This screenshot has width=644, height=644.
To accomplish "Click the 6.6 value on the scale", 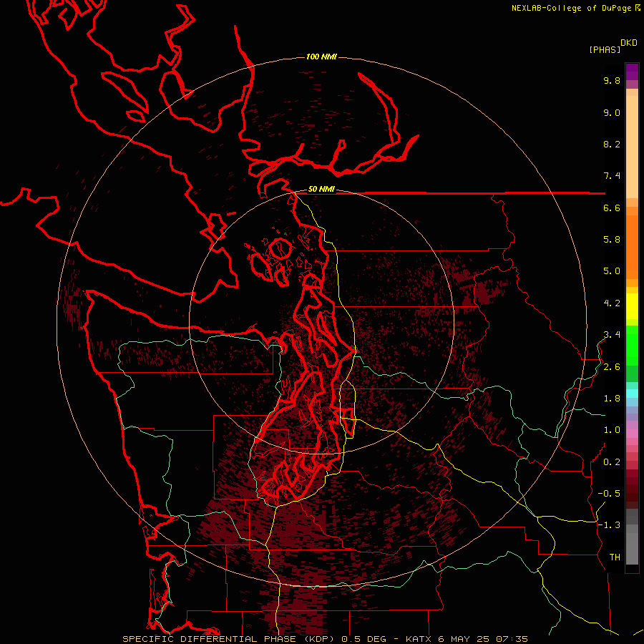I will pyautogui.click(x=612, y=208).
